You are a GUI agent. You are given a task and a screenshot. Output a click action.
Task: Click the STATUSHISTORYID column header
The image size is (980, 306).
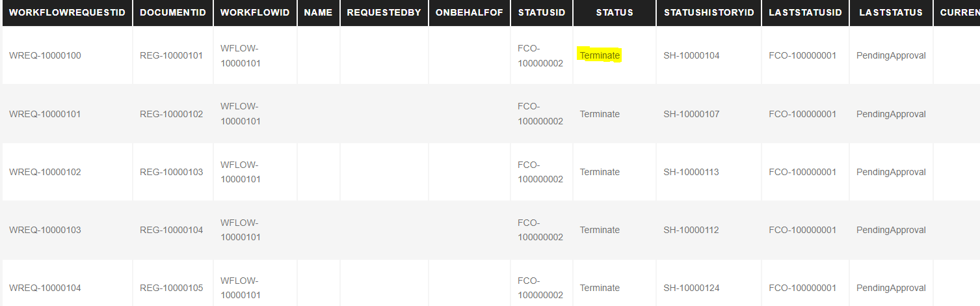[709, 13]
